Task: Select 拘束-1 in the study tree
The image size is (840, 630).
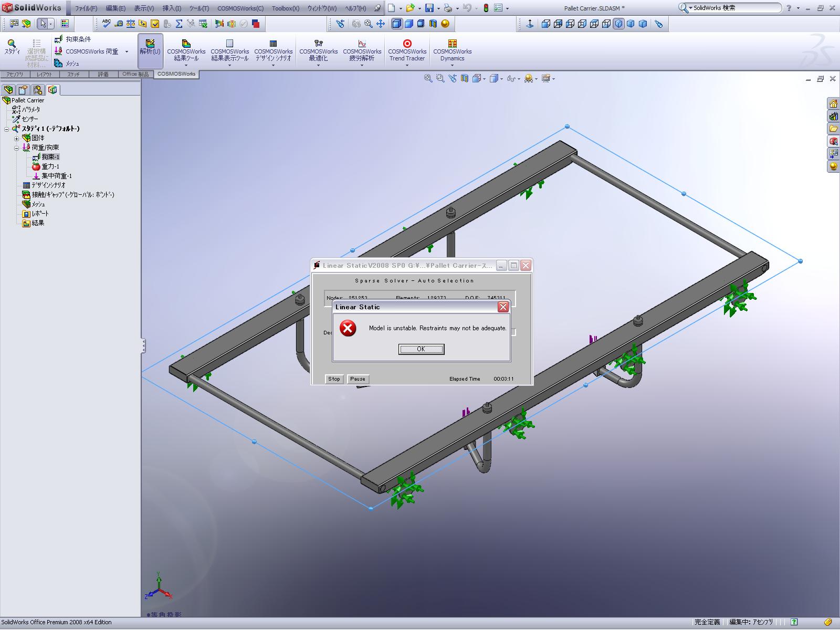Action: [x=50, y=157]
